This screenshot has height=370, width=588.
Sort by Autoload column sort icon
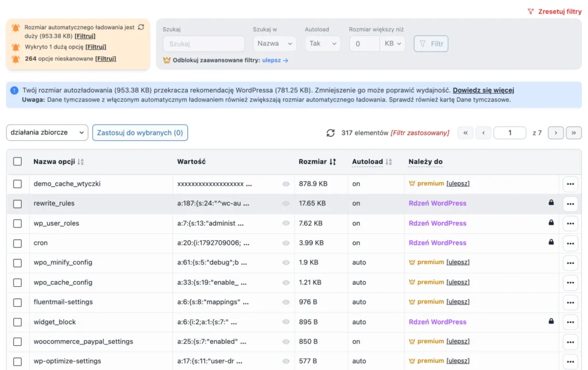pyautogui.click(x=389, y=162)
